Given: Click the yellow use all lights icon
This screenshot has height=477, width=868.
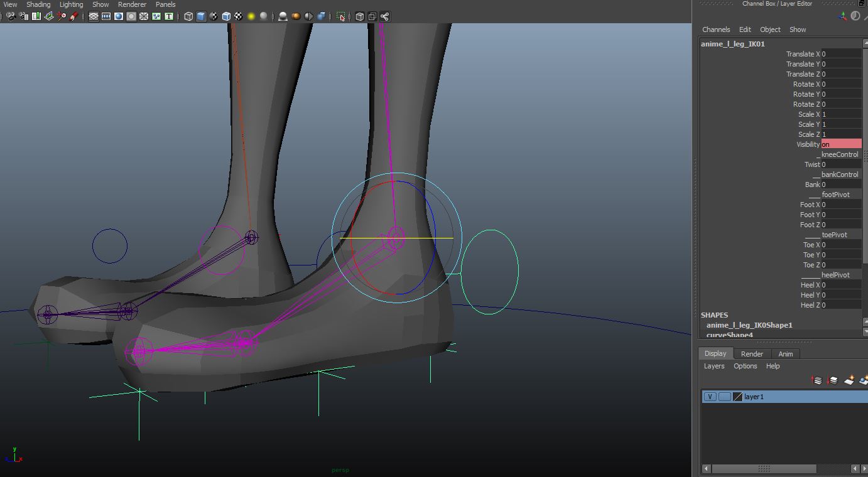Looking at the screenshot, I should (x=251, y=16).
